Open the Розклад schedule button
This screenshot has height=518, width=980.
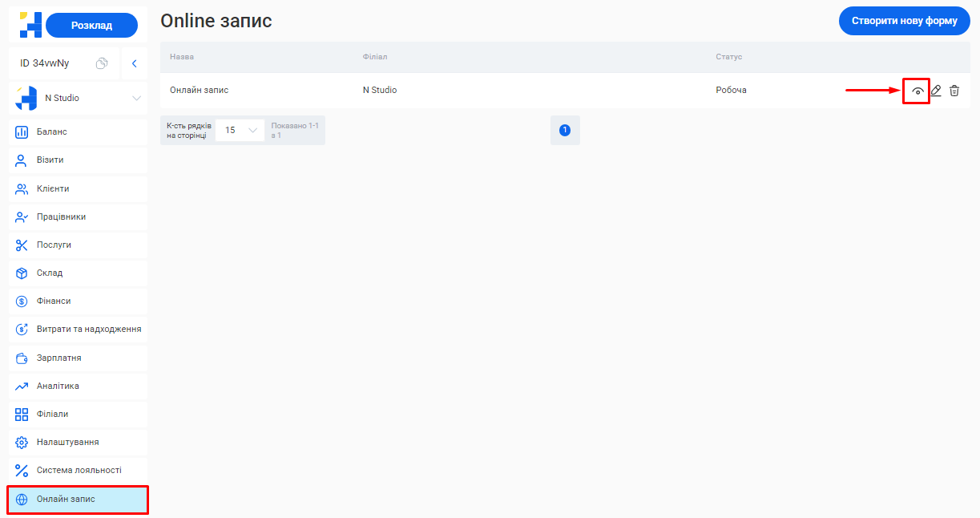click(91, 26)
